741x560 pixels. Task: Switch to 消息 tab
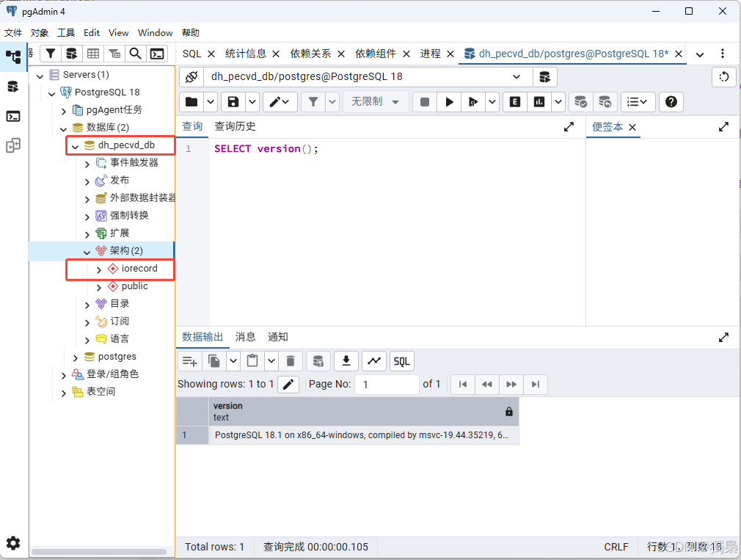tap(245, 337)
